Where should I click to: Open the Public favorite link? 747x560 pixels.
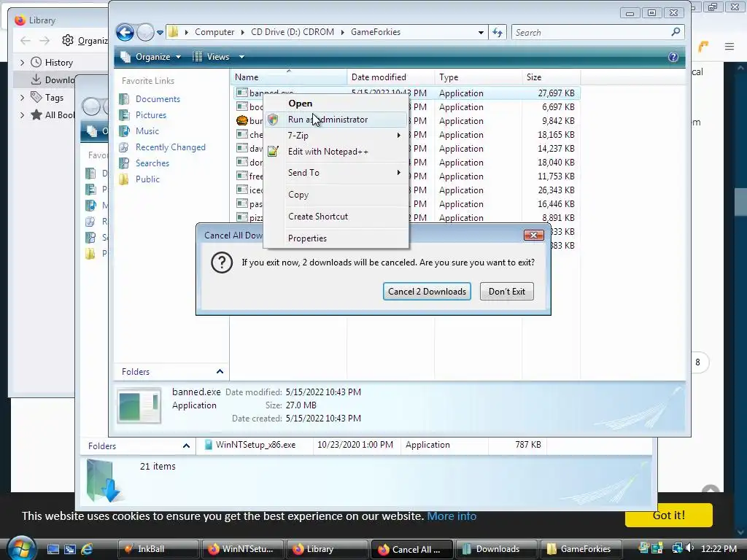click(x=147, y=179)
